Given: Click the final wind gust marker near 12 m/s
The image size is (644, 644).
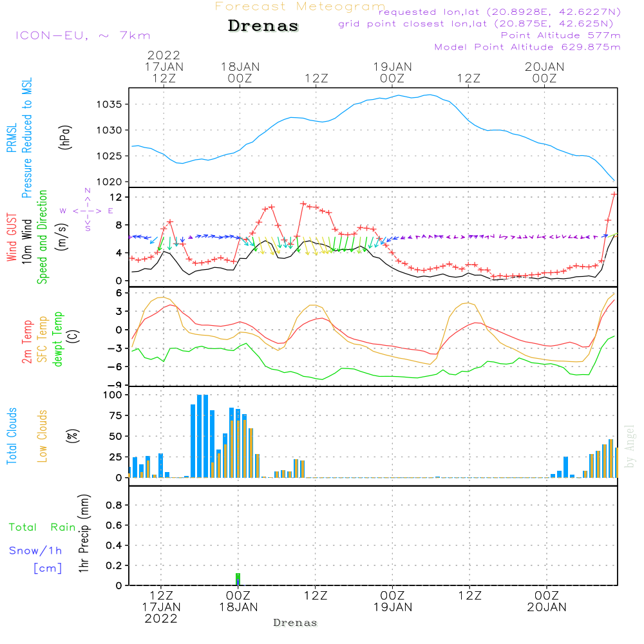Looking at the screenshot, I should pyautogui.click(x=614, y=194).
